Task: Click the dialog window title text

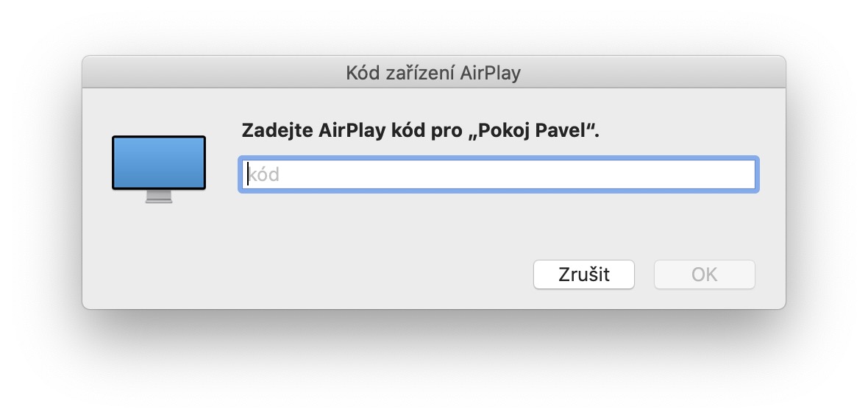Action: click(x=433, y=72)
